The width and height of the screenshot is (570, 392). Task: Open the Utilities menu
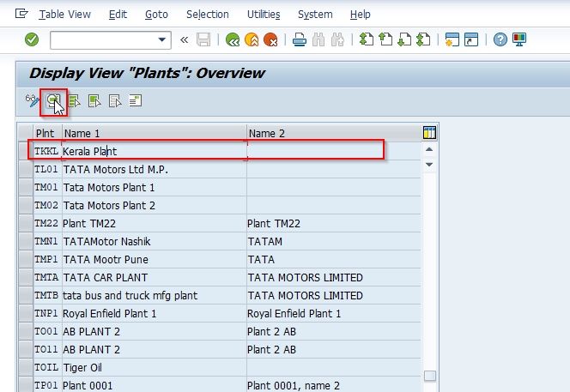(x=264, y=15)
